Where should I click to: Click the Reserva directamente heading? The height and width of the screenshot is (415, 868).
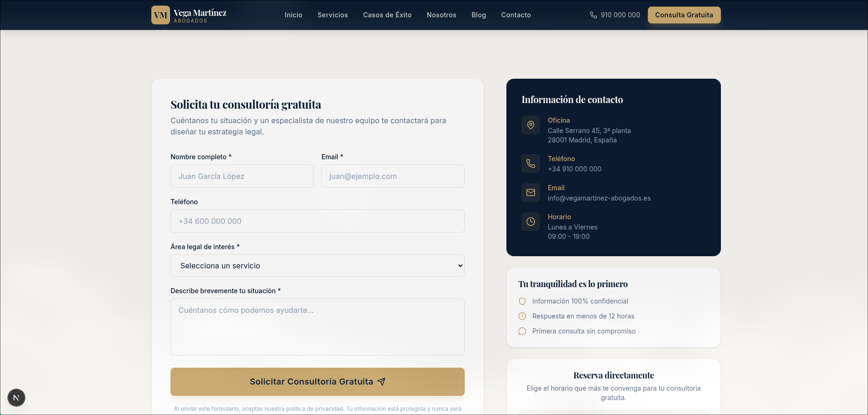coord(614,375)
